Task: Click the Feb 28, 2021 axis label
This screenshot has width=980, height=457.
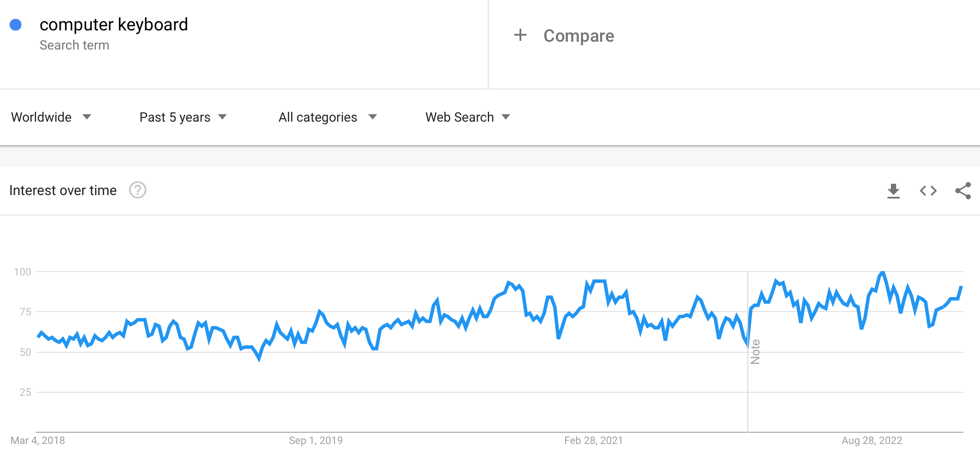Action: (x=593, y=440)
